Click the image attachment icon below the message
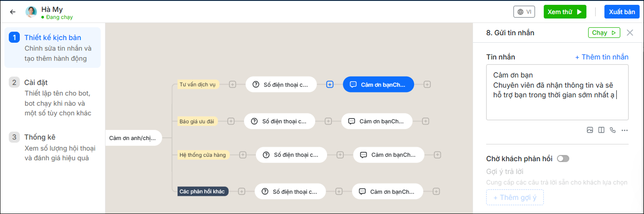 [x=590, y=130]
